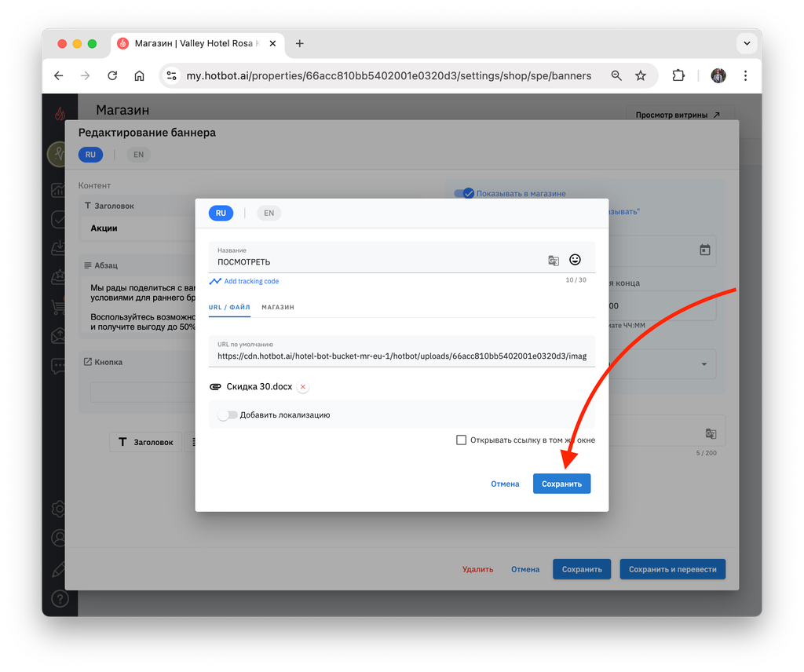Open the analytics chart sidebar icon
804x672 pixels.
(x=59, y=190)
